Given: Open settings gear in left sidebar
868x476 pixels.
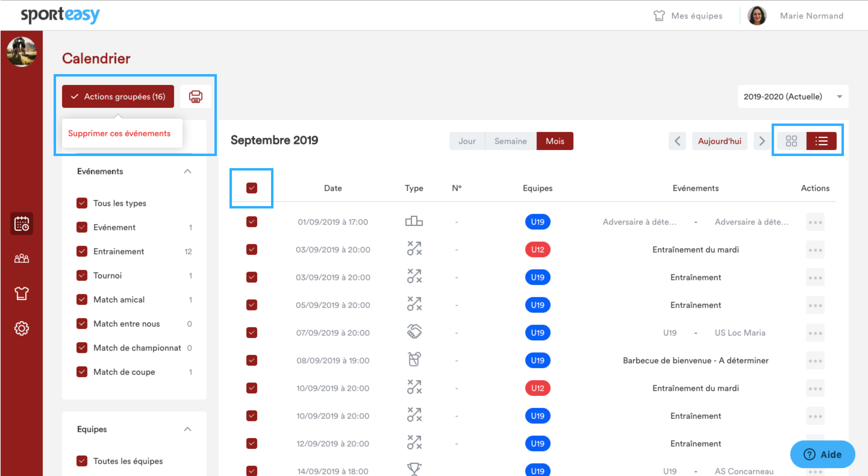Looking at the screenshot, I should tap(22, 328).
